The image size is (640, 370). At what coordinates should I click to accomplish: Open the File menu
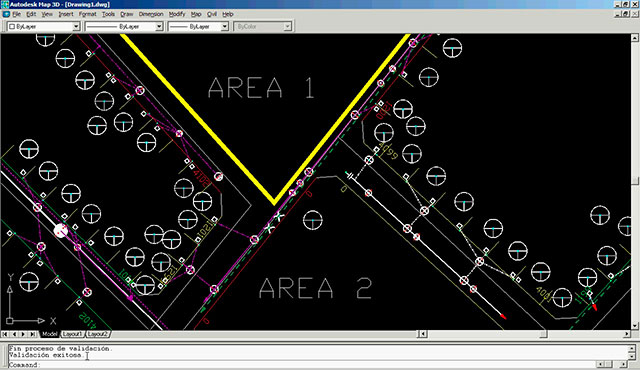pyautogui.click(x=16, y=14)
